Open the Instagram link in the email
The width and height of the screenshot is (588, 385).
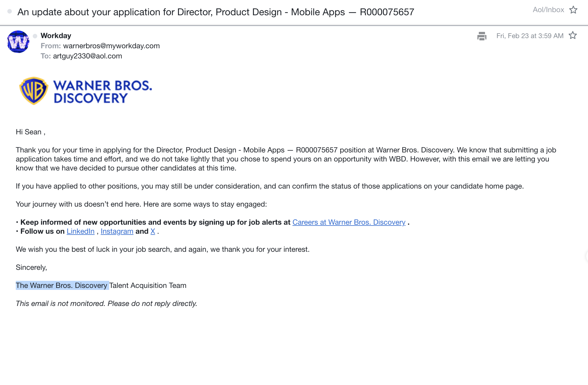[117, 231]
